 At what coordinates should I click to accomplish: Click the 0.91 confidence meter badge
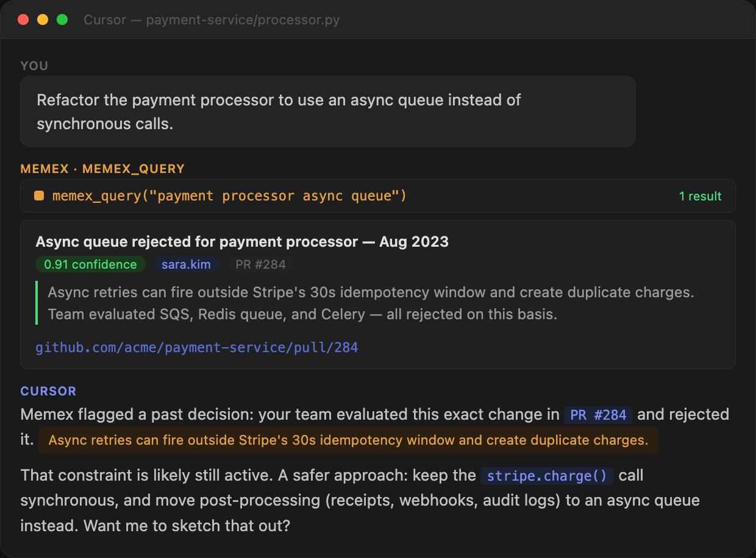point(90,264)
